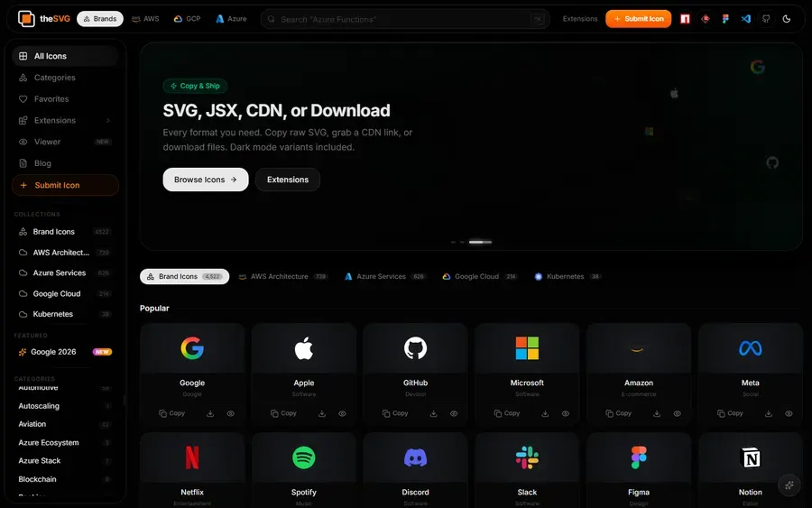Click theSVG logo in header

point(44,19)
